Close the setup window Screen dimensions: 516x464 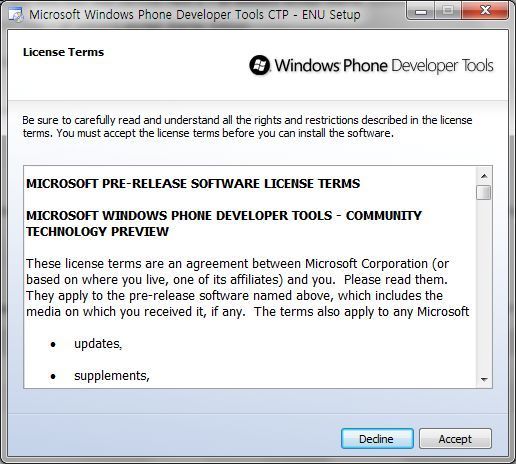pyautogui.click(x=485, y=11)
